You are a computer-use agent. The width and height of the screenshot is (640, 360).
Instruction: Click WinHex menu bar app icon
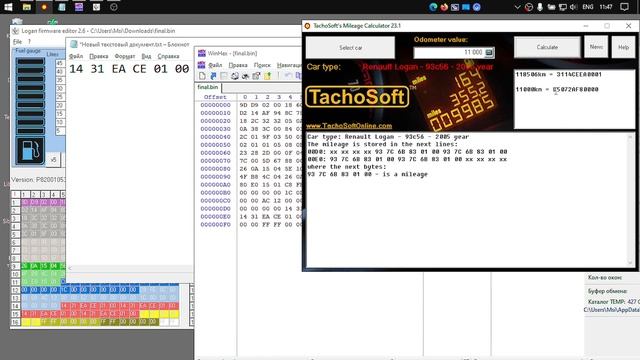pos(201,64)
